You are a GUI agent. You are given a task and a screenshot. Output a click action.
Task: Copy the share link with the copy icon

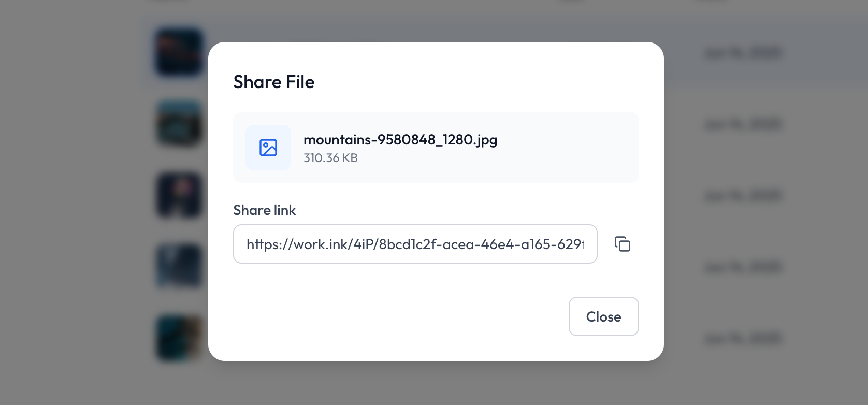pos(622,244)
